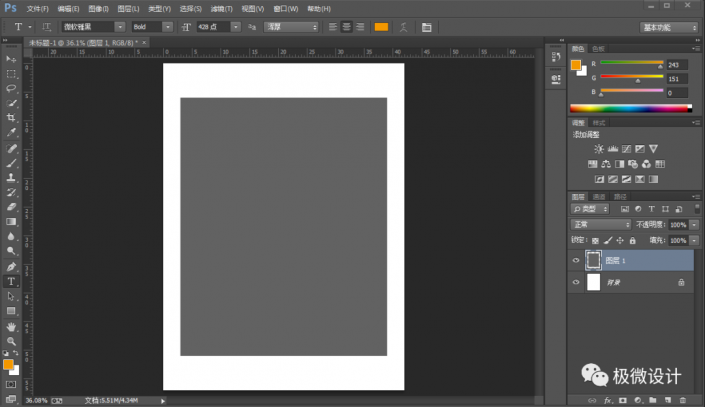The width and height of the screenshot is (705, 407).
Task: Open the font family dropdown 微软雅黑
Action: tap(93, 26)
